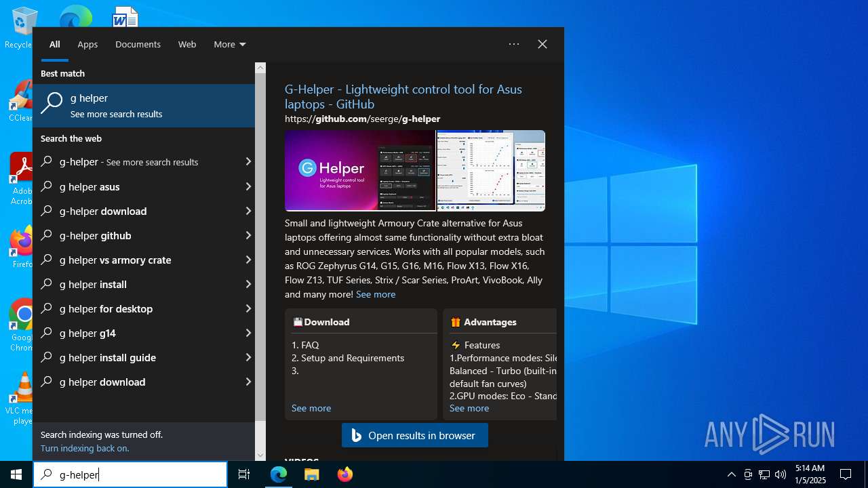Image resolution: width=868 pixels, height=488 pixels.
Task: Click 'Setup and Requirements' in the Download card
Action: click(x=353, y=358)
